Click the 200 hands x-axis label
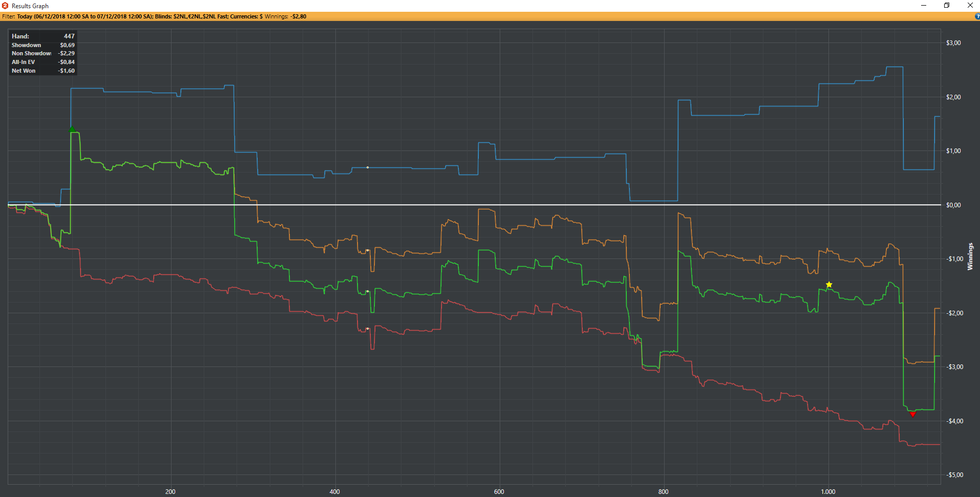This screenshot has width=980, height=497. coord(171,492)
